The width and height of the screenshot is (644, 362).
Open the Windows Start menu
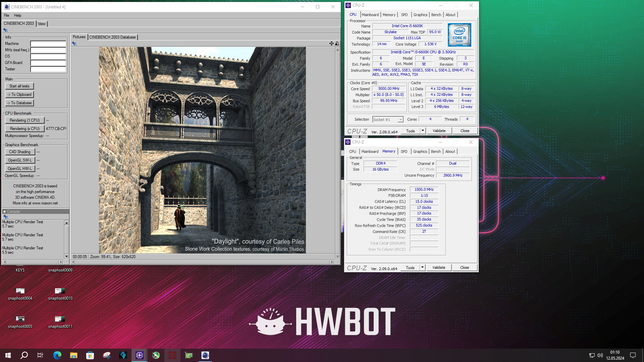8,355
